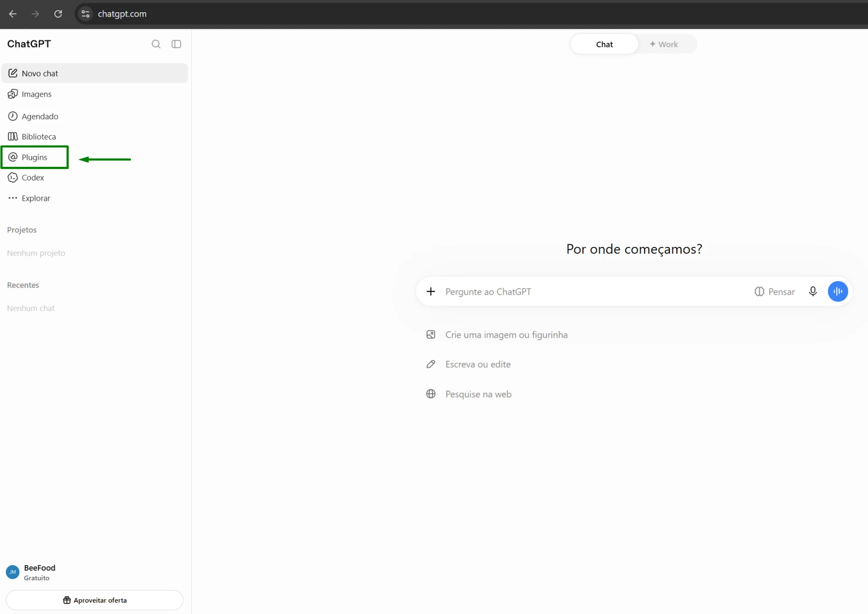Choose Escreva ou edite suggestion

(x=468, y=364)
